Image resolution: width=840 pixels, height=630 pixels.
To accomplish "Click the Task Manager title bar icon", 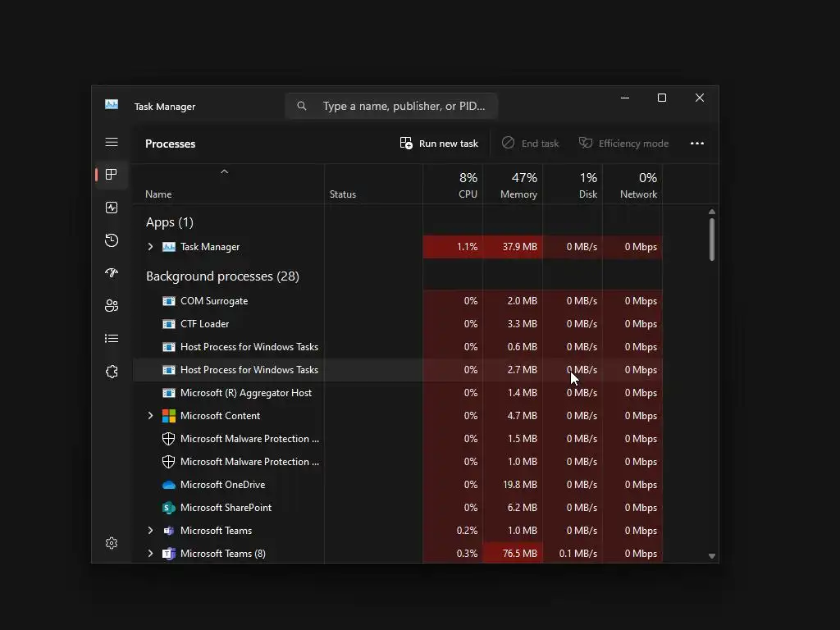I will pyautogui.click(x=112, y=104).
